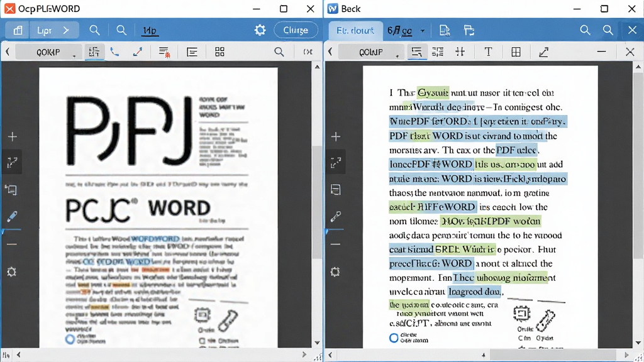Open sidebar settings gear in Beck
Image resolution: width=644 pixels, height=362 pixels.
pyautogui.click(x=335, y=271)
